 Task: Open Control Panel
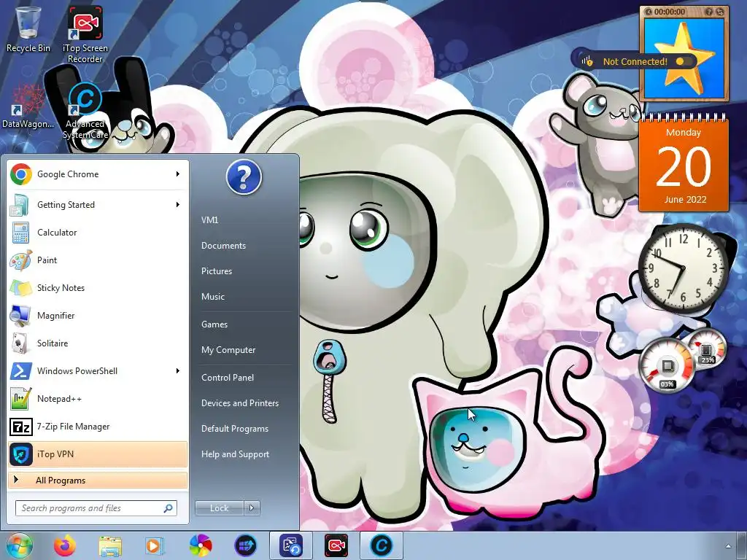pos(228,378)
